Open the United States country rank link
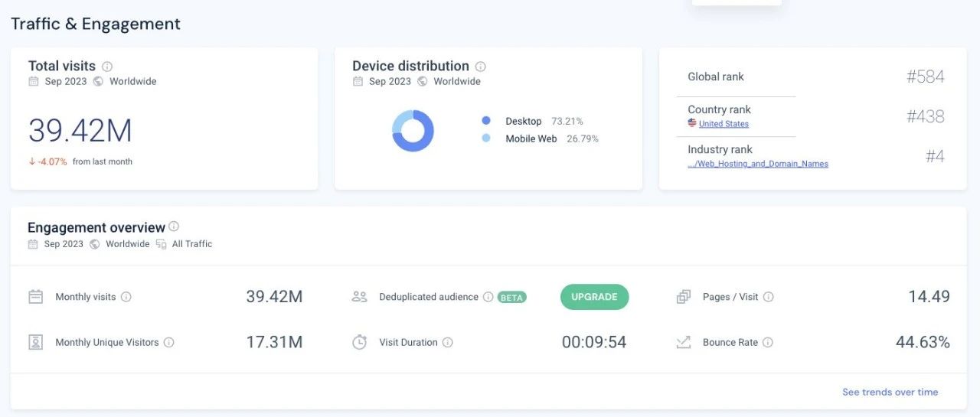The height and width of the screenshot is (417, 980). 724,124
